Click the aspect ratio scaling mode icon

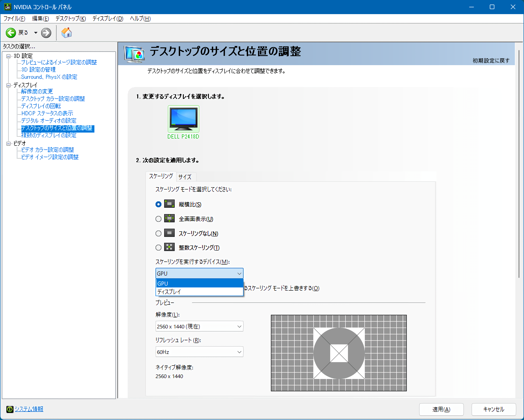pyautogui.click(x=169, y=204)
